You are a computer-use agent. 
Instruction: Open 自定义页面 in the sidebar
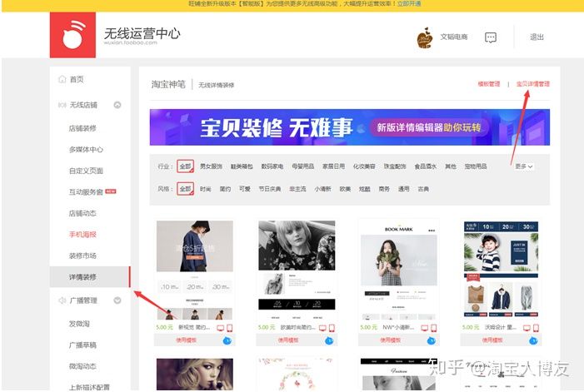tap(86, 171)
